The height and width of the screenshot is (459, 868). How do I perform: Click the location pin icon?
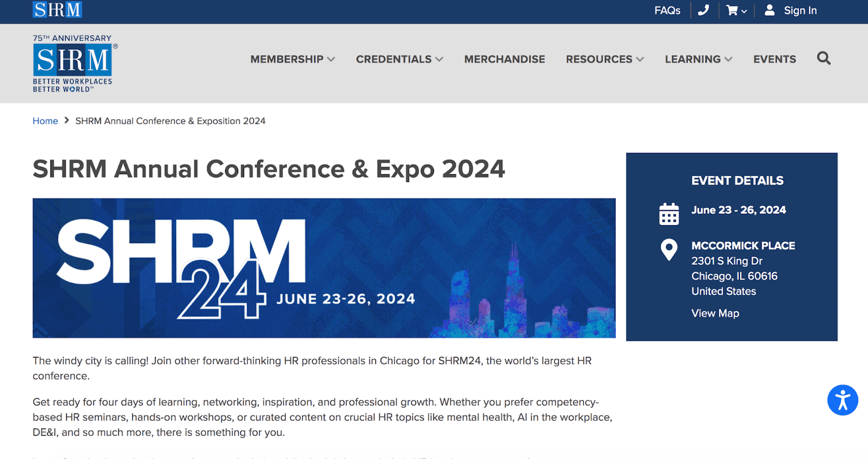pos(669,250)
